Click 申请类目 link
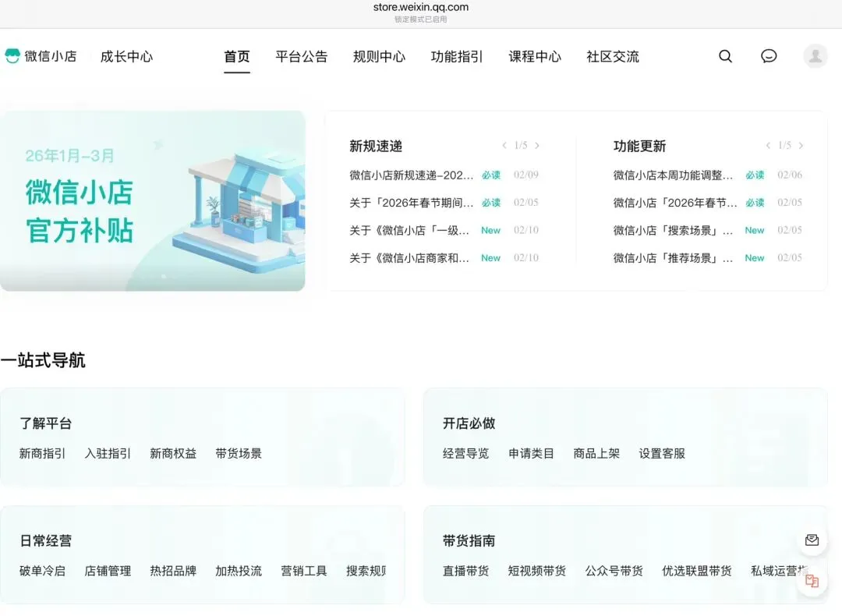 pos(531,453)
